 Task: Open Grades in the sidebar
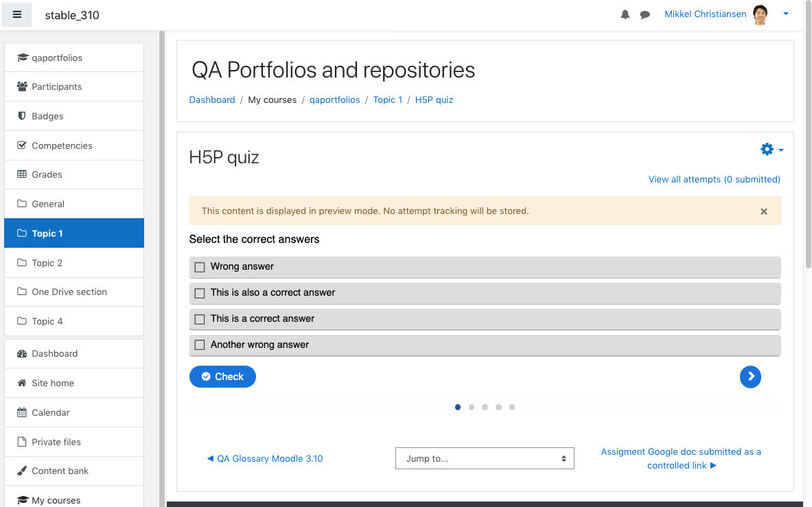click(74, 174)
